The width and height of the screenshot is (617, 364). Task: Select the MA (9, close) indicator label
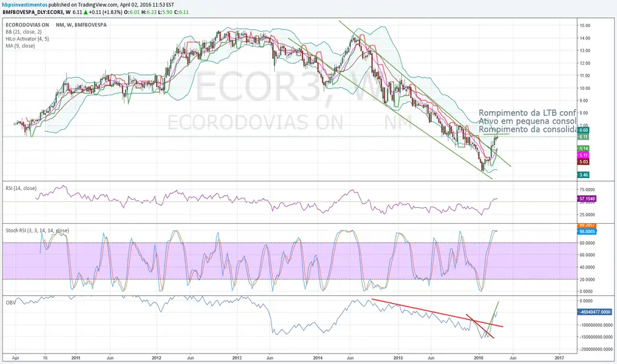coord(20,46)
